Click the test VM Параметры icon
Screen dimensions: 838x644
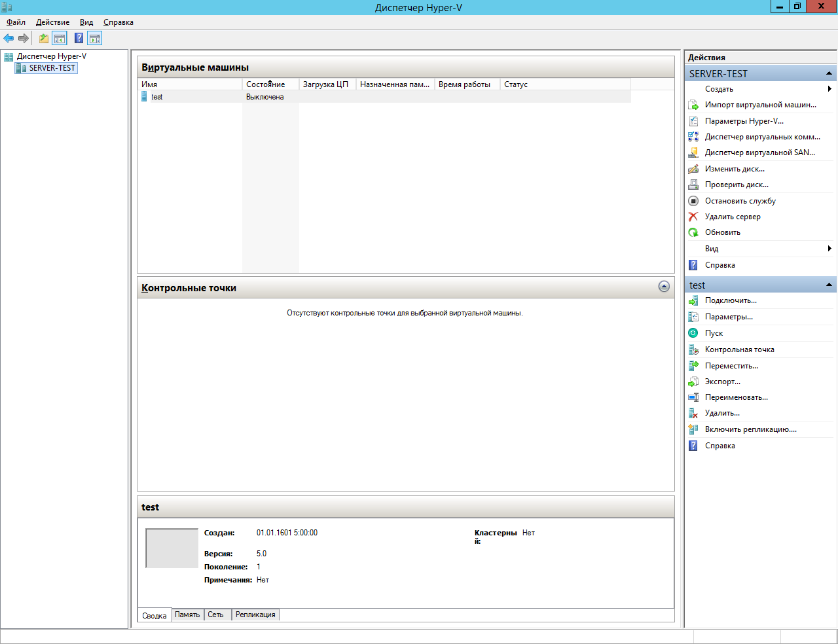coord(693,317)
